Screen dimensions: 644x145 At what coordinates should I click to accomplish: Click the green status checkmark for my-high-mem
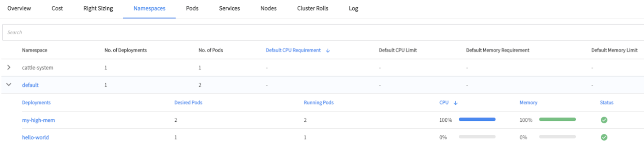coord(604,120)
